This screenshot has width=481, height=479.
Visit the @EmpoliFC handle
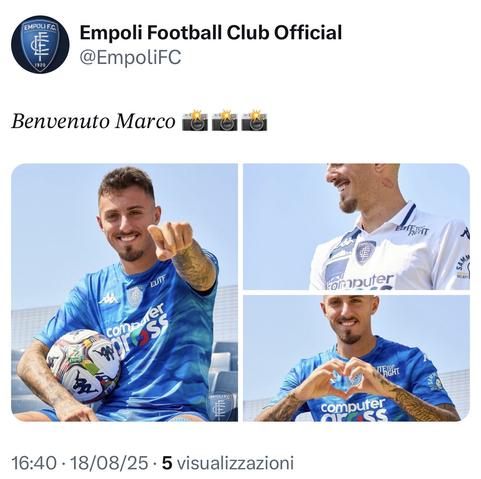point(130,57)
